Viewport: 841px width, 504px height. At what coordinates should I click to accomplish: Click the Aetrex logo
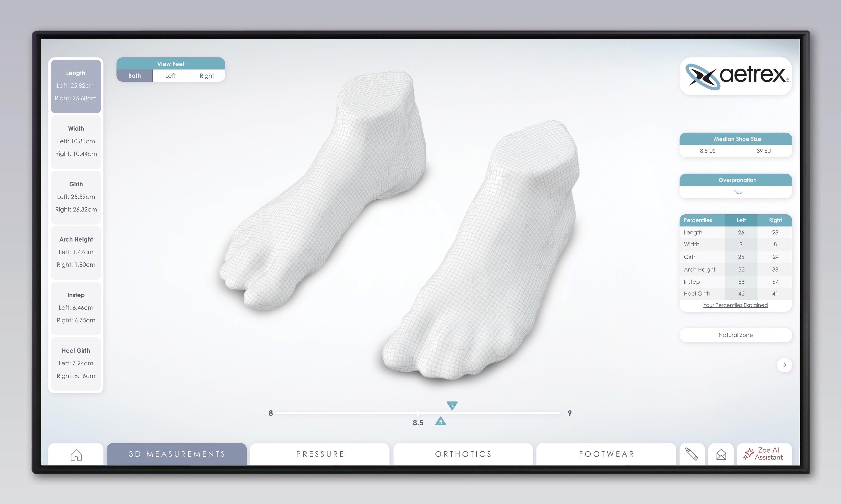coord(736,76)
